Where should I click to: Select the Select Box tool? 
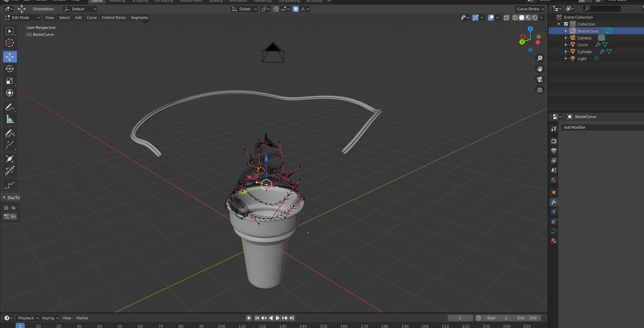point(10,31)
